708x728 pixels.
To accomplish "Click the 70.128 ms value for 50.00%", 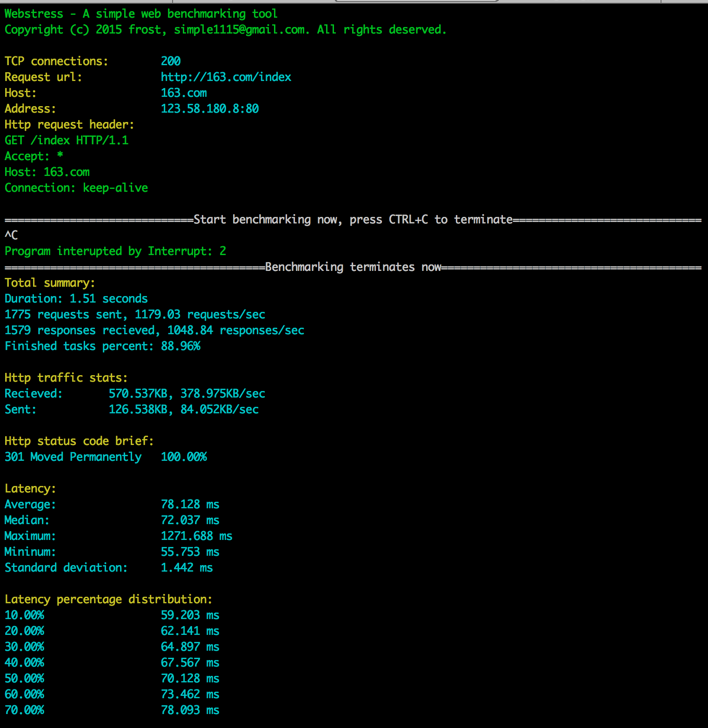I will tap(190, 678).
